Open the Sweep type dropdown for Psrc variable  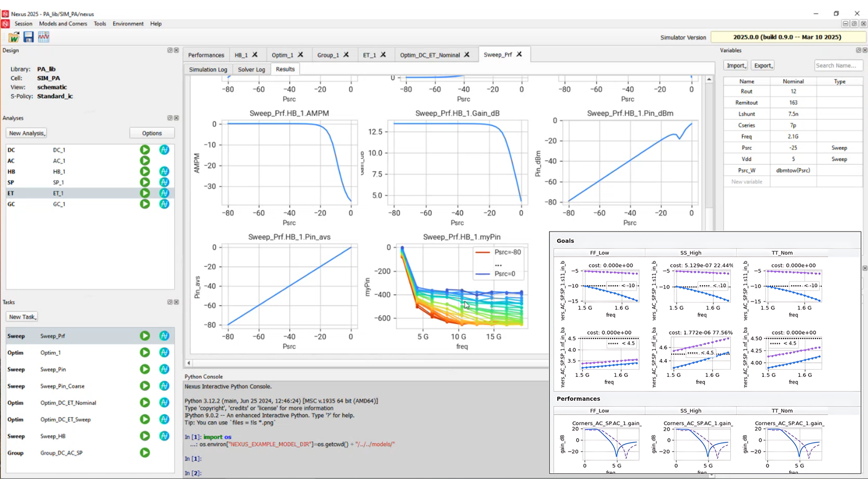click(839, 147)
